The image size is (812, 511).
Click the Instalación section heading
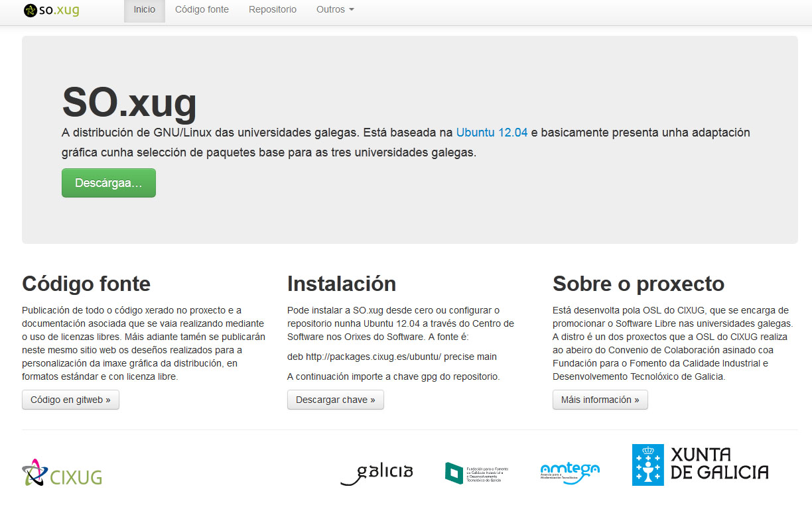[x=342, y=284]
